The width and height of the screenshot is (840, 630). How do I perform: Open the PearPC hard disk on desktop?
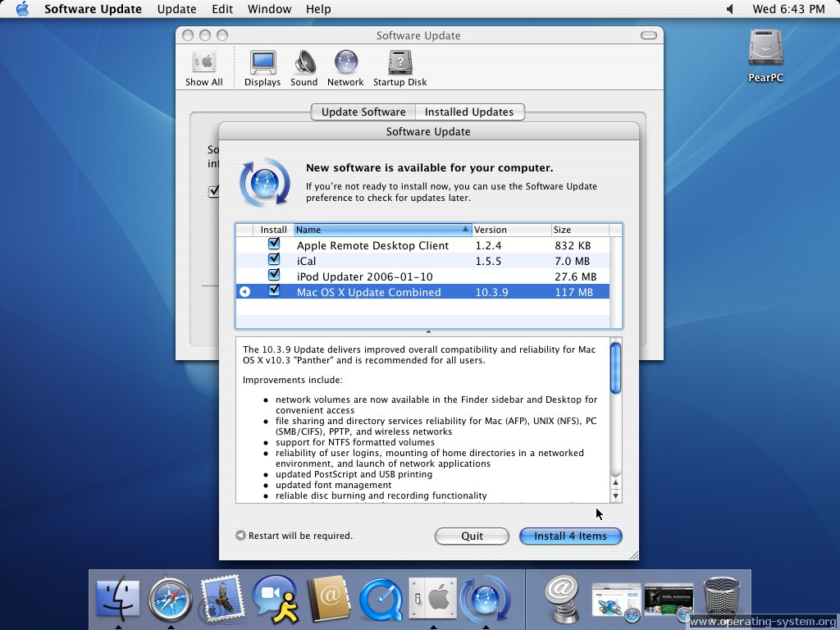point(765,56)
